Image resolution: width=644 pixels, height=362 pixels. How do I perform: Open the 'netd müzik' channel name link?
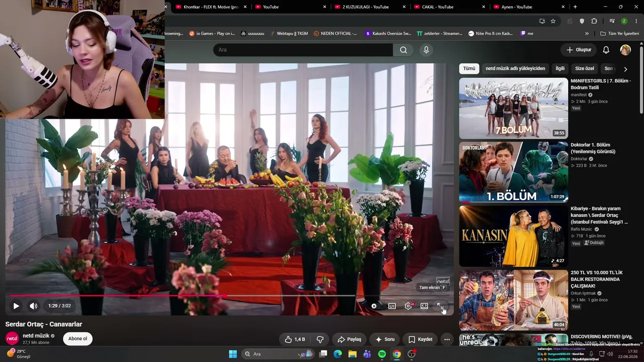click(36, 336)
